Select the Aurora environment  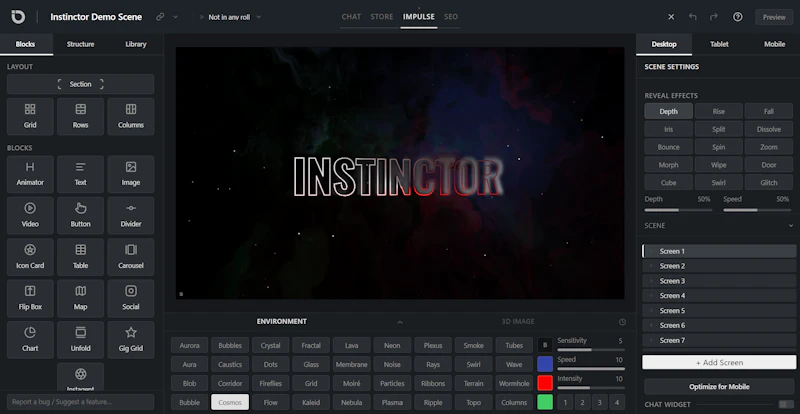(189, 346)
